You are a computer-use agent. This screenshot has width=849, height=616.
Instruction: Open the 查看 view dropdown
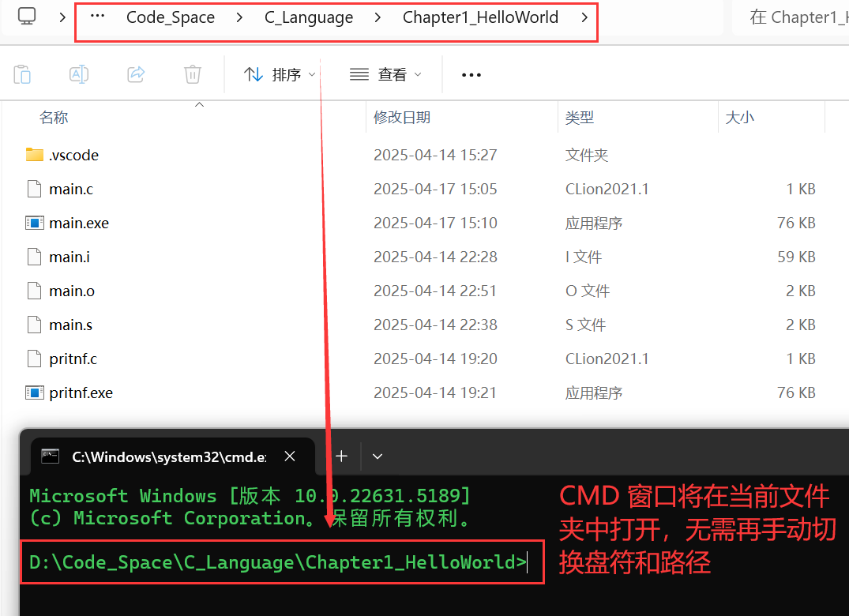click(x=385, y=74)
